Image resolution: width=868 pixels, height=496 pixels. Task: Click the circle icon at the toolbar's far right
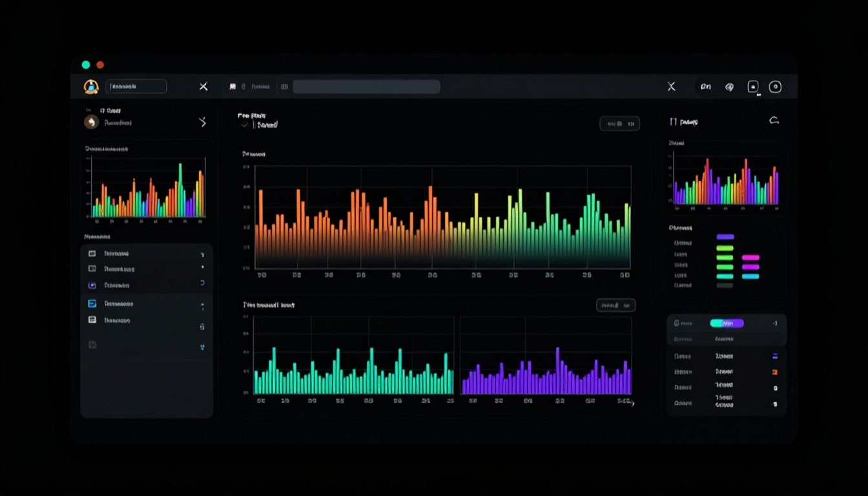tap(776, 87)
